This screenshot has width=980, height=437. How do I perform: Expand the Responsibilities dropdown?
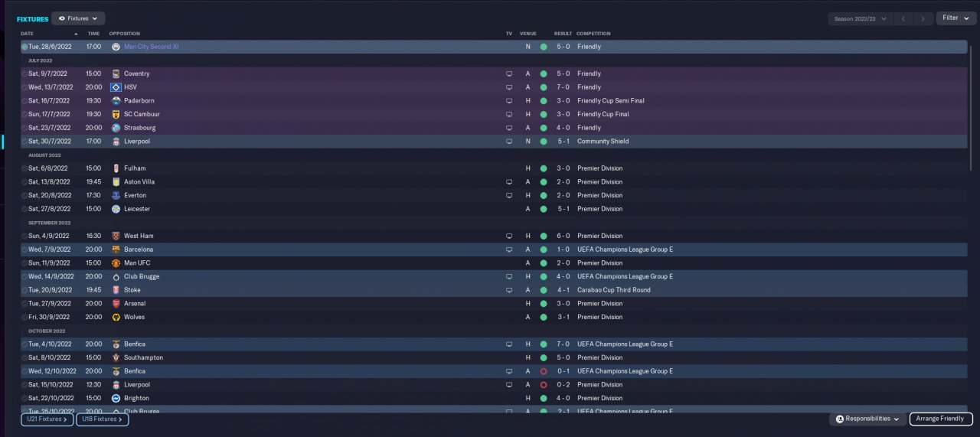point(867,419)
